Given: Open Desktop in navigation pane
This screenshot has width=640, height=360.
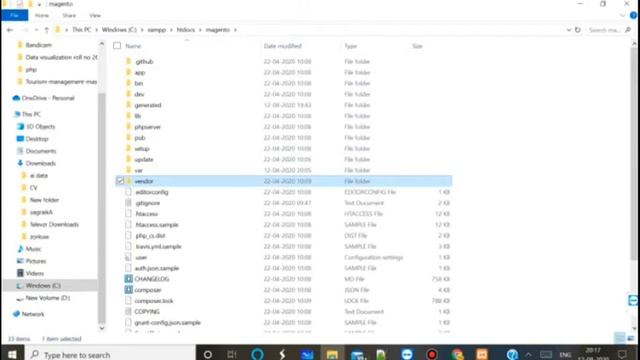Looking at the screenshot, I should [x=37, y=139].
